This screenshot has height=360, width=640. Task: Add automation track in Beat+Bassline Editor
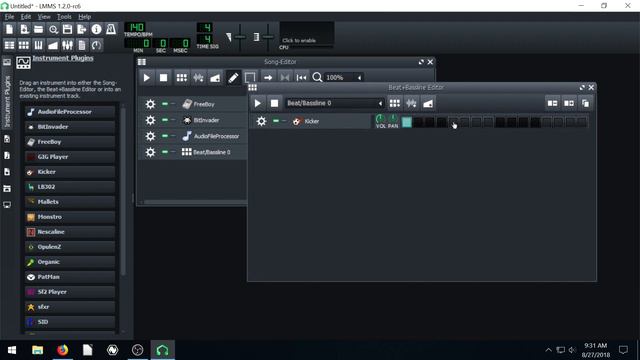click(428, 103)
